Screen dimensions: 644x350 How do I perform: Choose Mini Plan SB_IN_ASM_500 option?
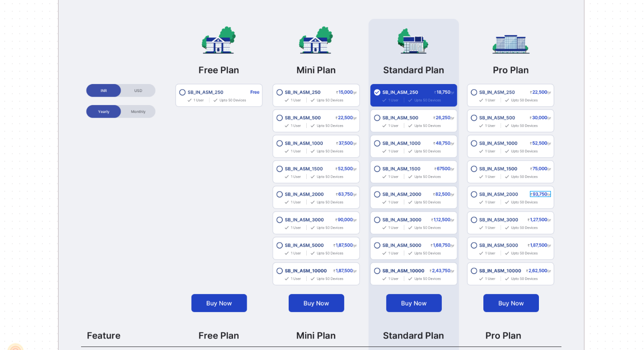[280, 118]
